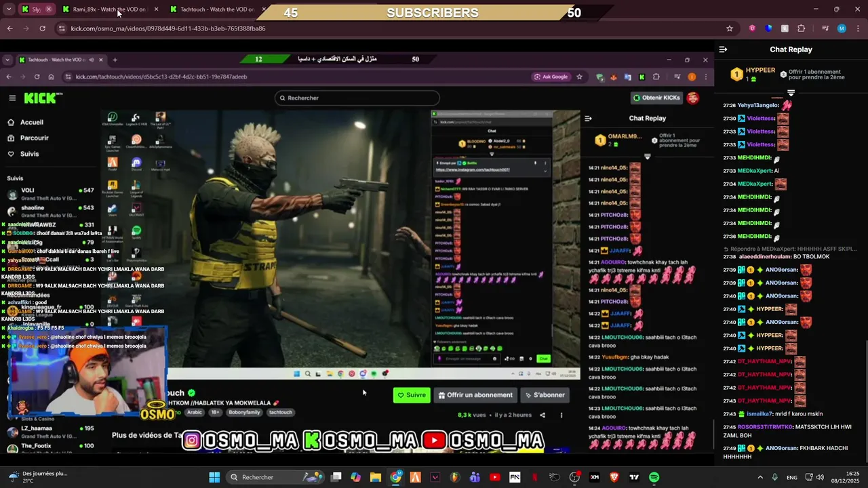Go back in the outer browser
The image size is (868, 488).
9,28
